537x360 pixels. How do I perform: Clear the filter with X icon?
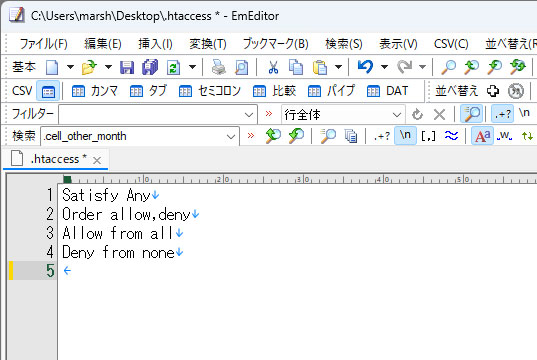pos(439,114)
